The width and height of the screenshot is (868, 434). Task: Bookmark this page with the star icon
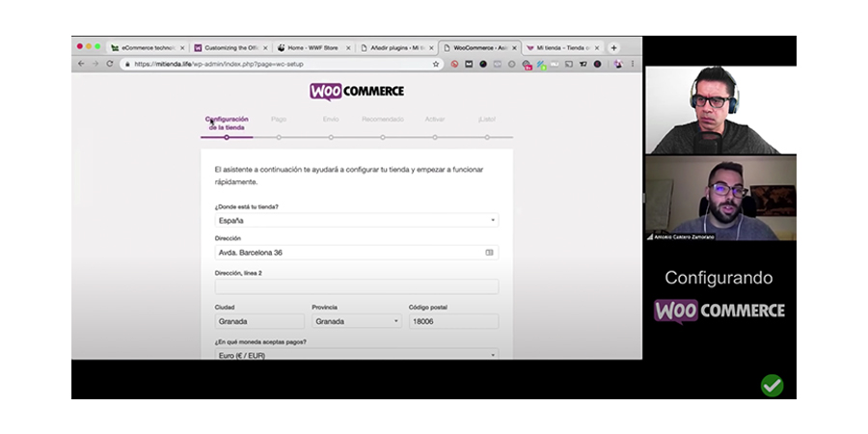tap(436, 65)
